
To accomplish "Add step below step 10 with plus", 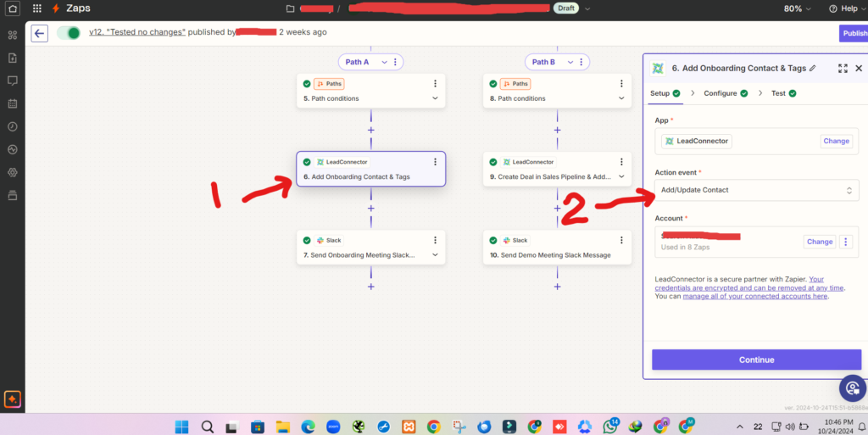I will pyautogui.click(x=557, y=287).
